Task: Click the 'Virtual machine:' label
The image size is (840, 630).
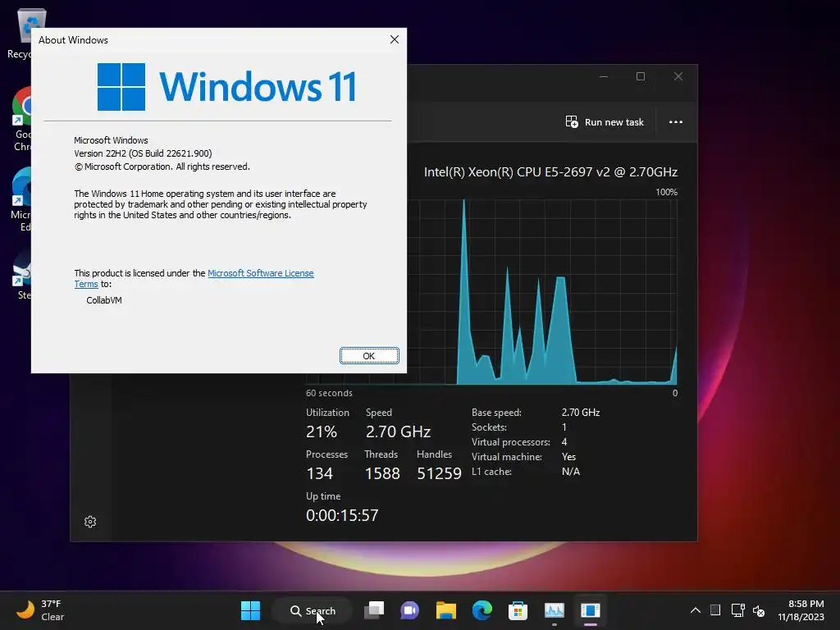Action: coord(507,457)
